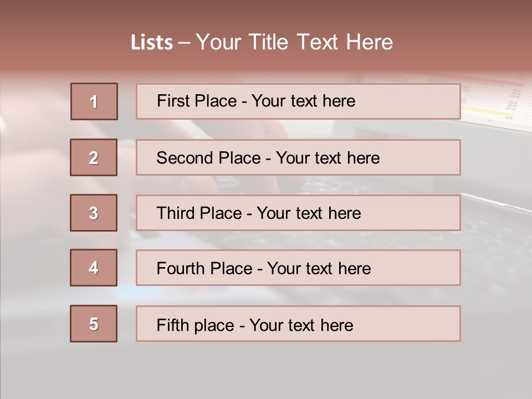Image resolution: width=532 pixels, height=399 pixels.
Task: Click "Your Title Text Here" in the heading
Action: click(294, 43)
